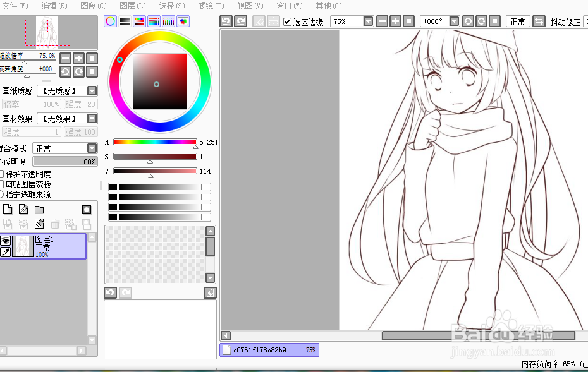Toggle the RGB slider panel
This screenshot has height=372, width=588.
click(125, 21)
